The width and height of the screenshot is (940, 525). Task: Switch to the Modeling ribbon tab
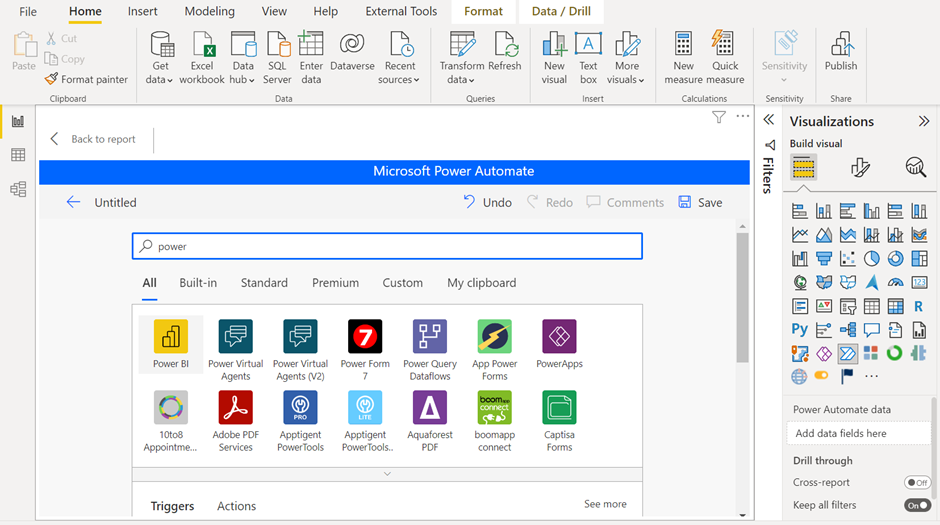209,11
